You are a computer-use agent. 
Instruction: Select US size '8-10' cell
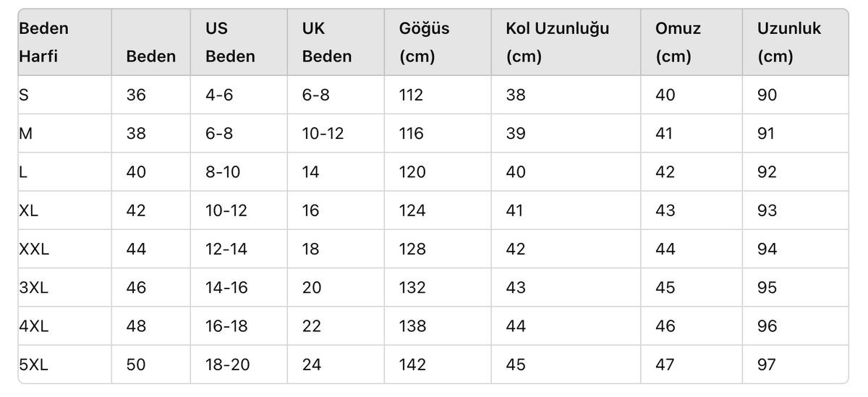click(x=223, y=172)
